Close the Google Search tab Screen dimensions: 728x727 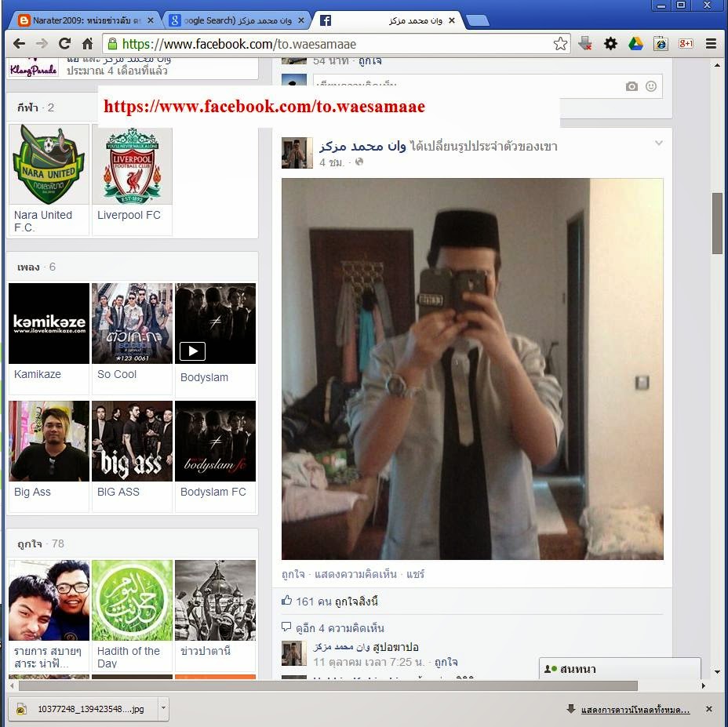pos(301,20)
